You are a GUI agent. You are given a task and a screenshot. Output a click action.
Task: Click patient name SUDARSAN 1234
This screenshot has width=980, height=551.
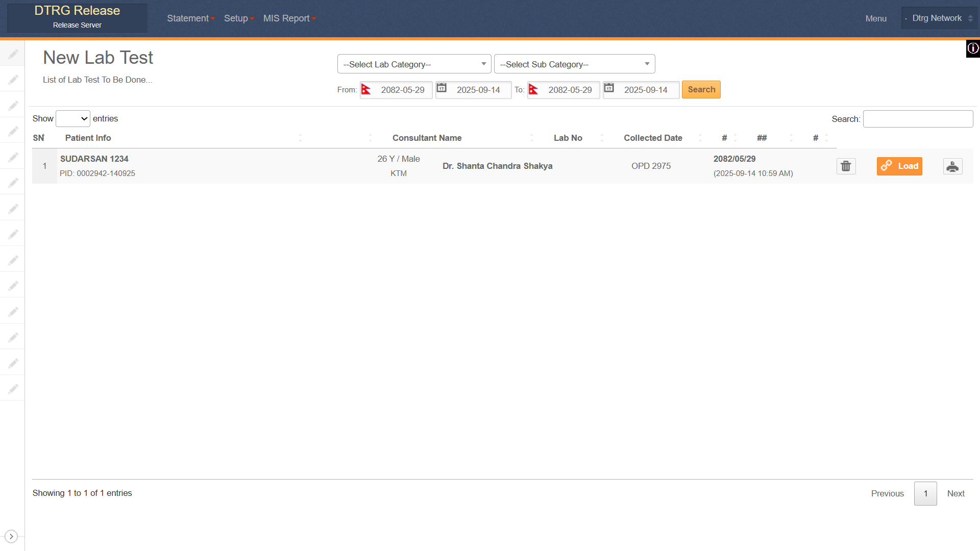coord(94,159)
